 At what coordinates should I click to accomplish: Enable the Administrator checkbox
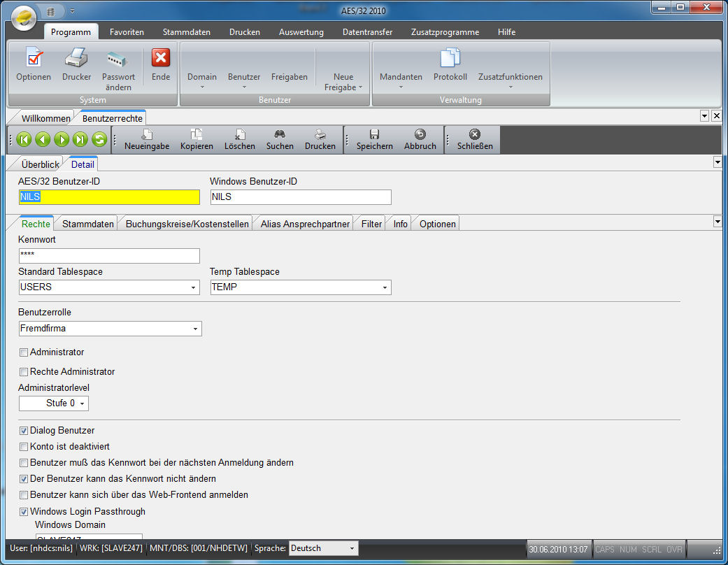pyautogui.click(x=24, y=352)
